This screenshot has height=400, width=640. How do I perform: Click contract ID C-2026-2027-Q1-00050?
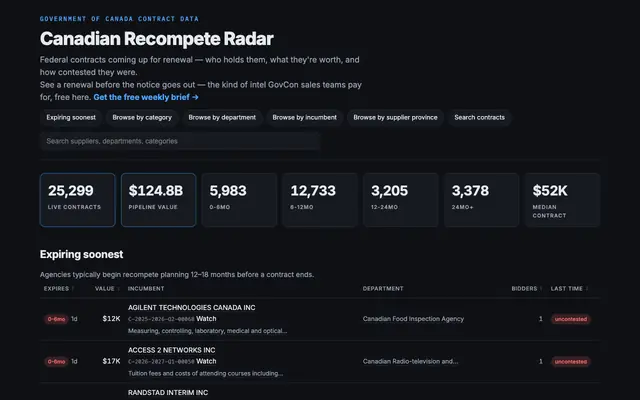coord(161,362)
